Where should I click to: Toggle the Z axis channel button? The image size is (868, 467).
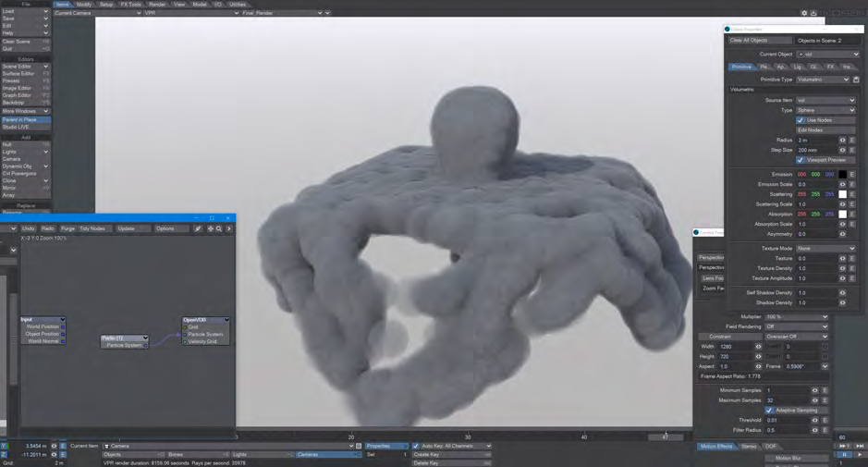(x=4, y=455)
